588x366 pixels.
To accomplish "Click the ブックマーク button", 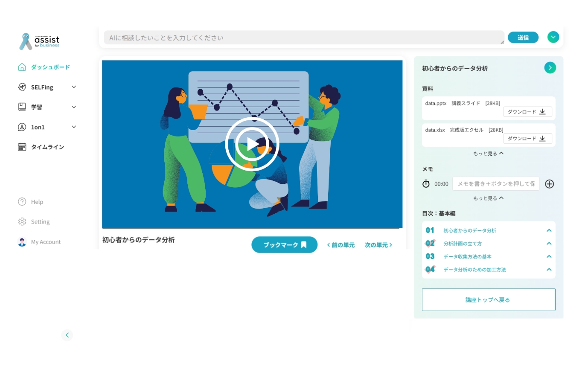I will (x=285, y=245).
